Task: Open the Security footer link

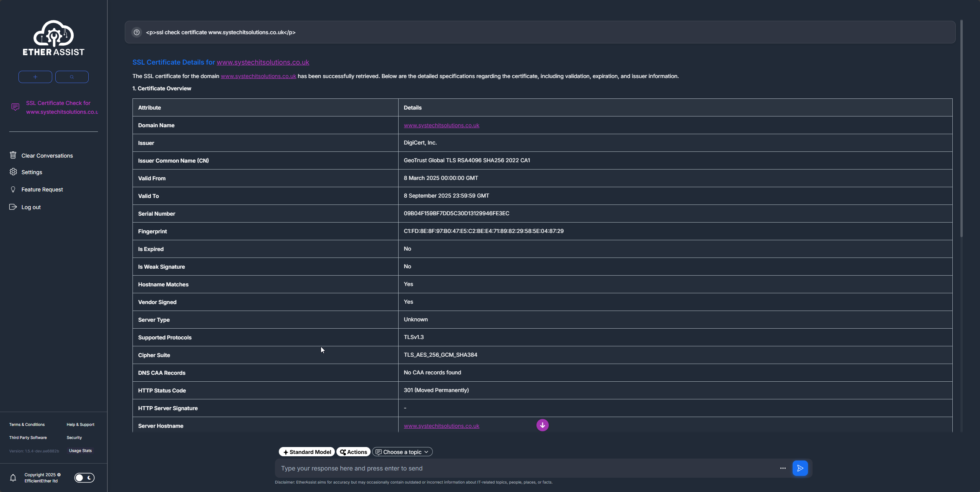Action: 74,437
